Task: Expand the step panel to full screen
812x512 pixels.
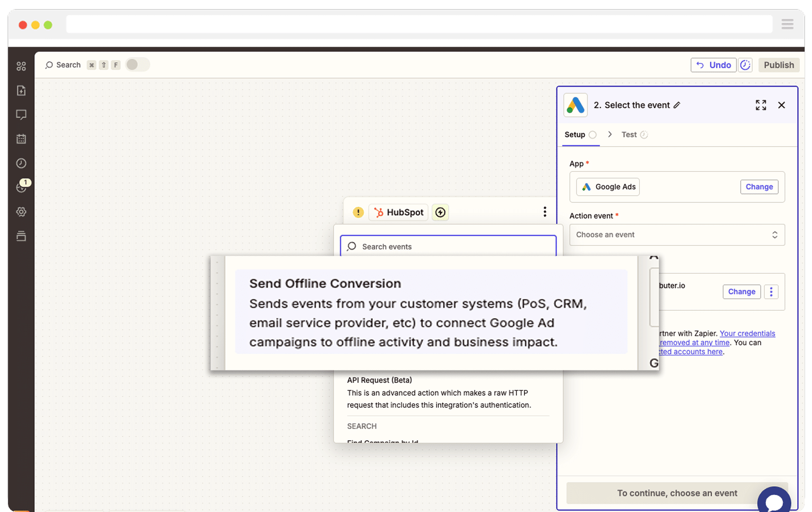Action: click(x=761, y=105)
